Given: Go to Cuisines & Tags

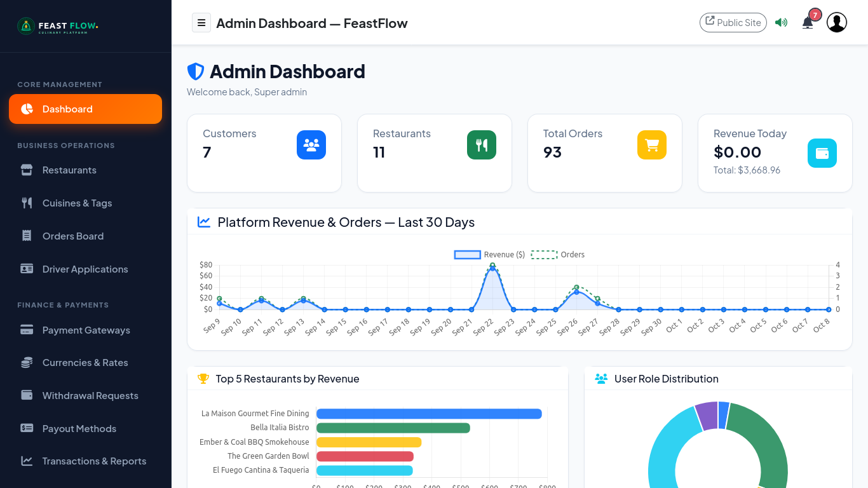Looking at the screenshot, I should click(x=85, y=203).
